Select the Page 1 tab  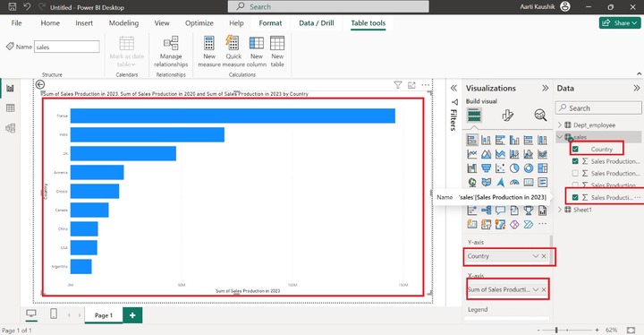(x=104, y=315)
